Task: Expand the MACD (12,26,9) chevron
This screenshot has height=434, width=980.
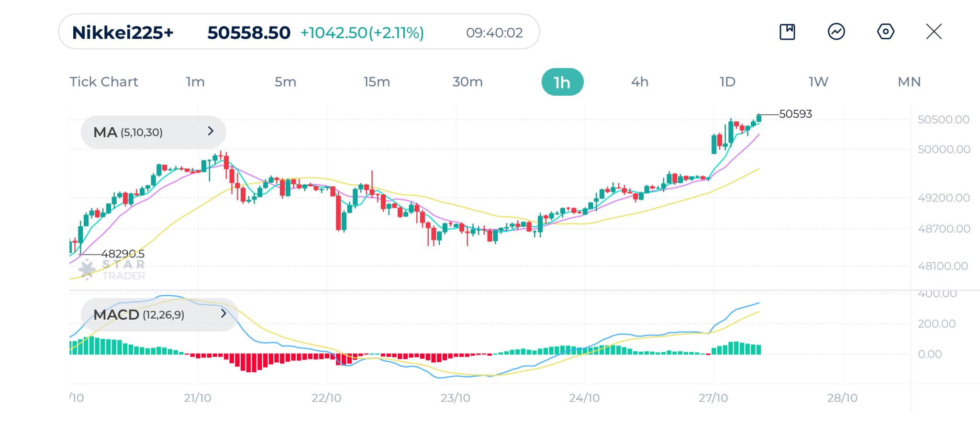Action: (223, 314)
